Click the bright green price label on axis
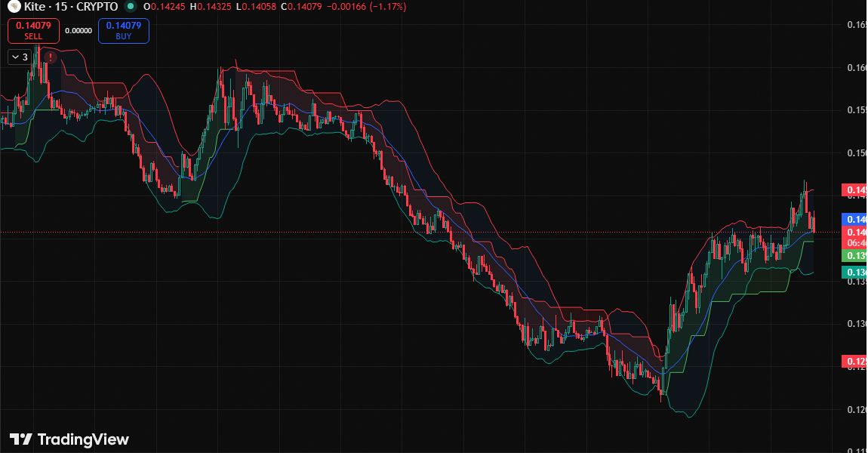Viewport: 868px width, 453px height. point(854,255)
